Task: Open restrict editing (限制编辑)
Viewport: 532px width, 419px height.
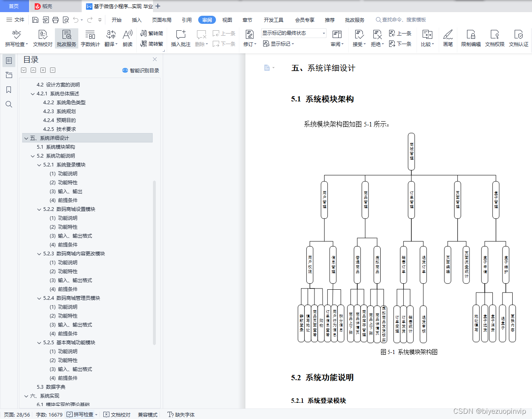Action: pyautogui.click(x=471, y=38)
